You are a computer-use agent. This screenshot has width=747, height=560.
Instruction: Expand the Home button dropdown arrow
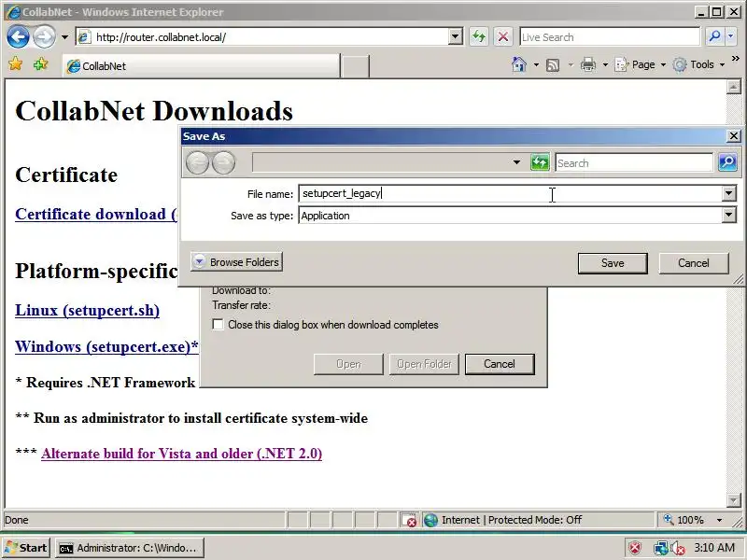click(536, 64)
